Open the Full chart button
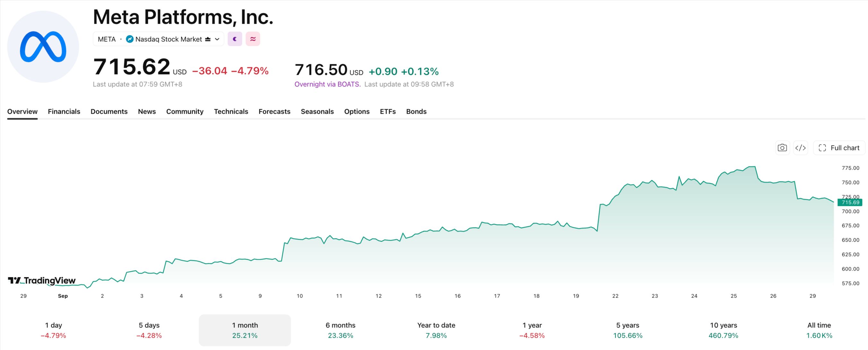Viewport: 868px width, 350px height. pyautogui.click(x=839, y=148)
